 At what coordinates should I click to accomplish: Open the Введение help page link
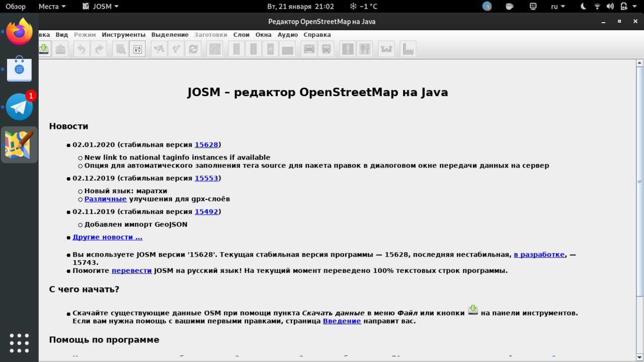coord(342,321)
